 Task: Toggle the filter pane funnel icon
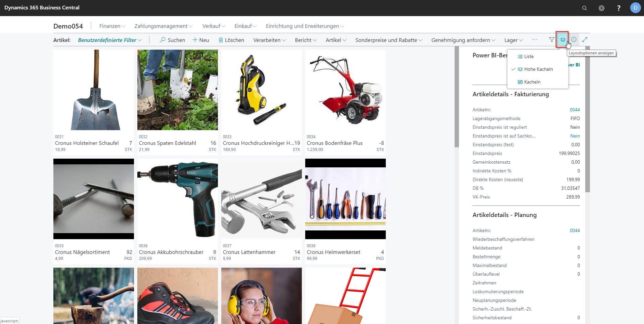click(x=552, y=40)
